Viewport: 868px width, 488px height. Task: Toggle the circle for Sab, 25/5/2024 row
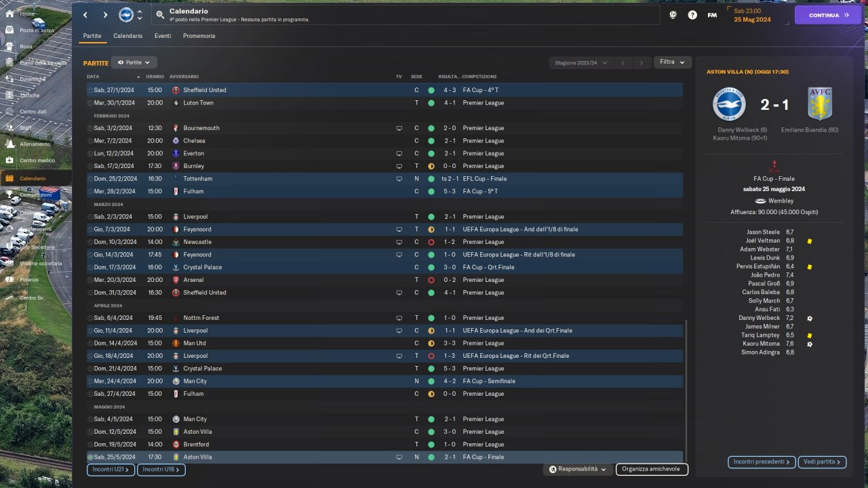click(90, 457)
